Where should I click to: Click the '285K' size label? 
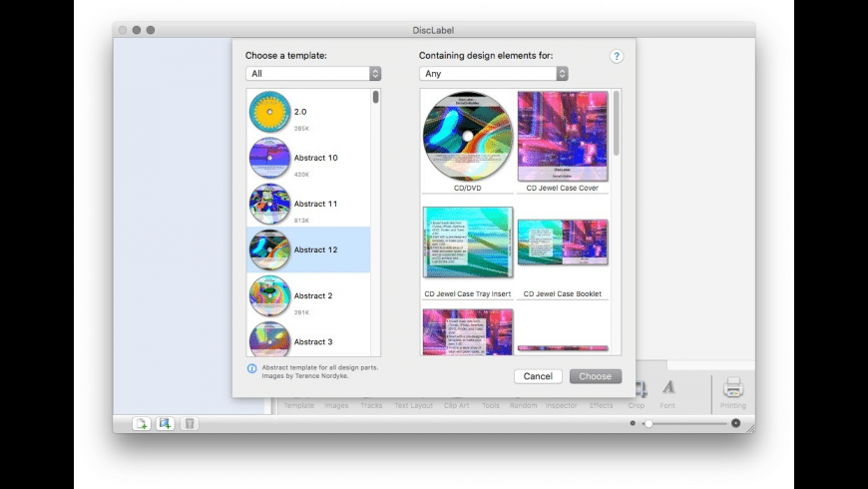[301, 129]
